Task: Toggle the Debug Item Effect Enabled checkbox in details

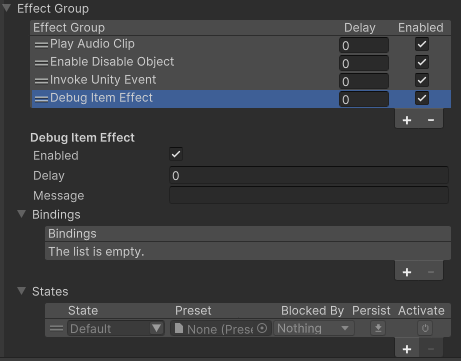Action: (x=176, y=154)
